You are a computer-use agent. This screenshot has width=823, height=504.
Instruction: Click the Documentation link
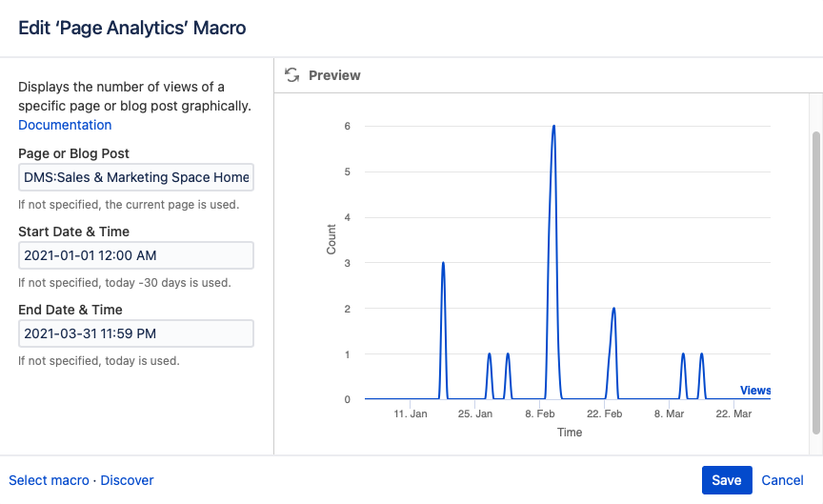click(65, 125)
